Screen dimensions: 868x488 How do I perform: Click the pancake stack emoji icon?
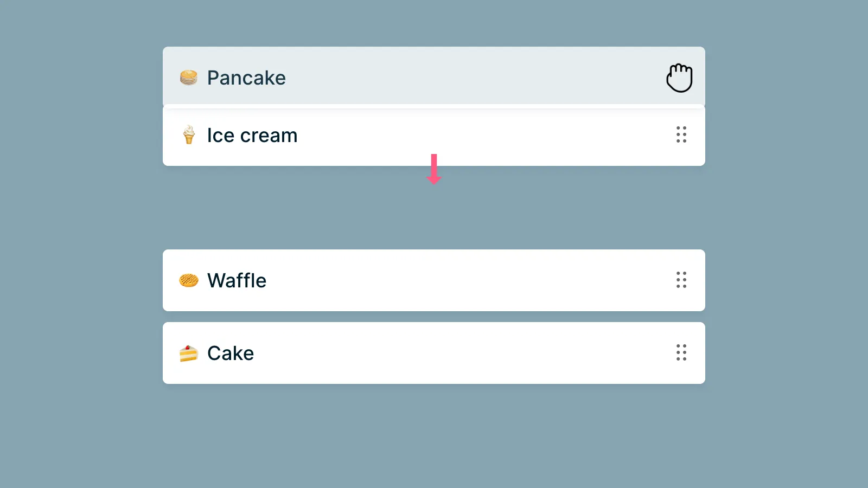tap(188, 78)
